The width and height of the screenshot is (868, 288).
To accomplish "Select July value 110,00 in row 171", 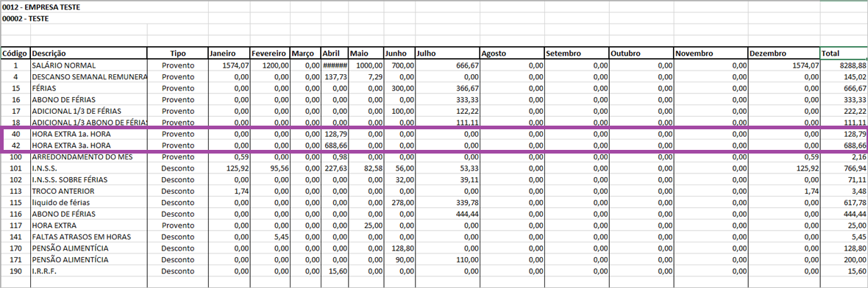I will coord(447,259).
